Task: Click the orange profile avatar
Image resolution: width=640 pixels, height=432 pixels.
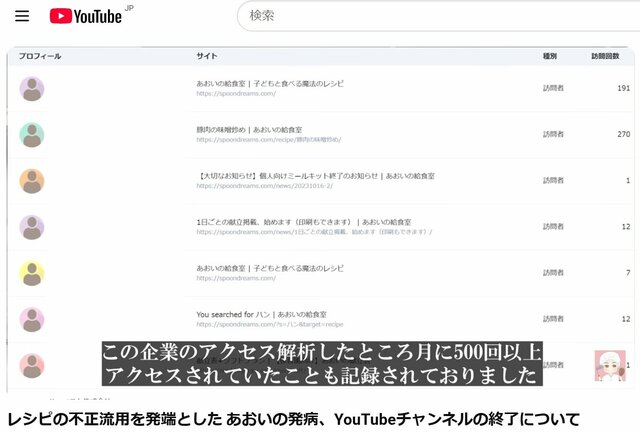Action: [x=32, y=181]
